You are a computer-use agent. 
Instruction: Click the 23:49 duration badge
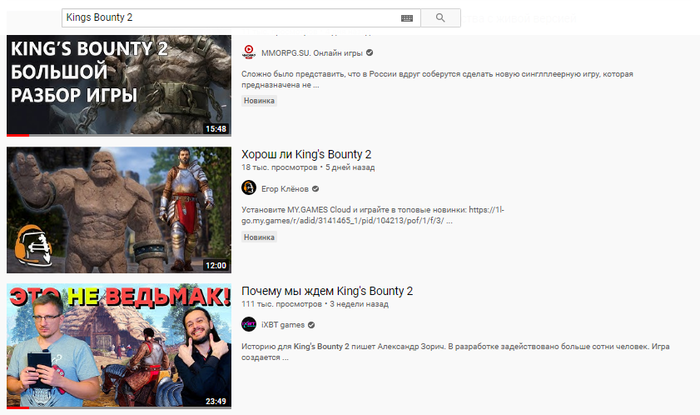coord(216,401)
